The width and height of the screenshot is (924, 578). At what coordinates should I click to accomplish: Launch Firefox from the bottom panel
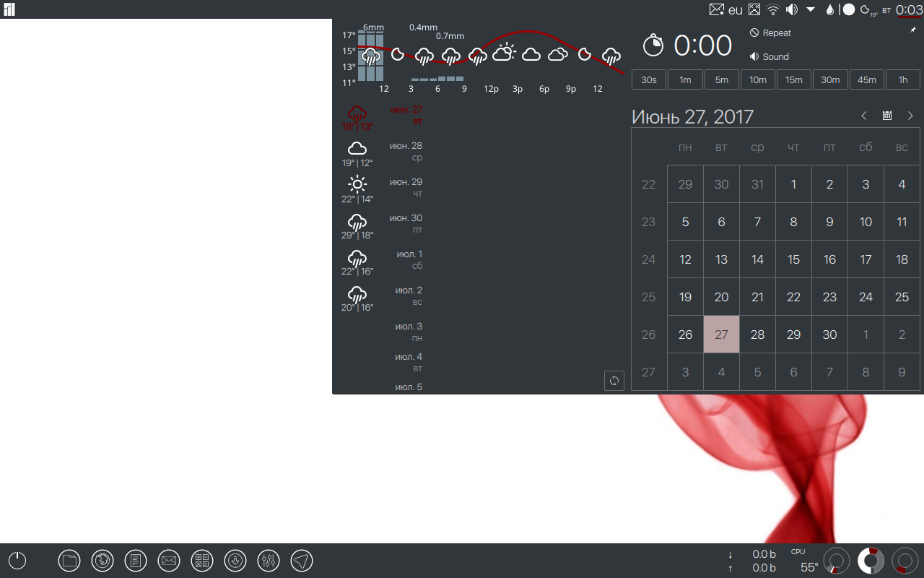[103, 561]
